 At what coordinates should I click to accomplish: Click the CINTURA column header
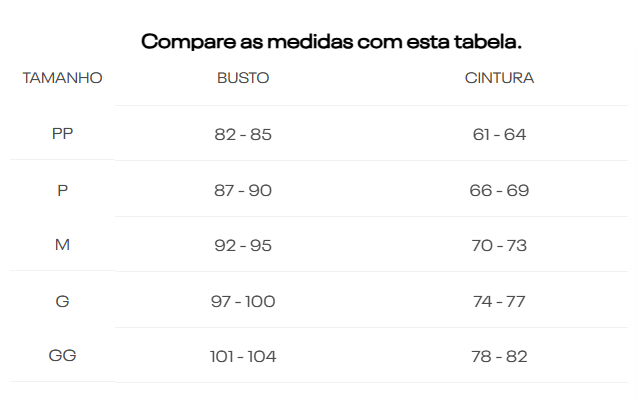pos(499,78)
